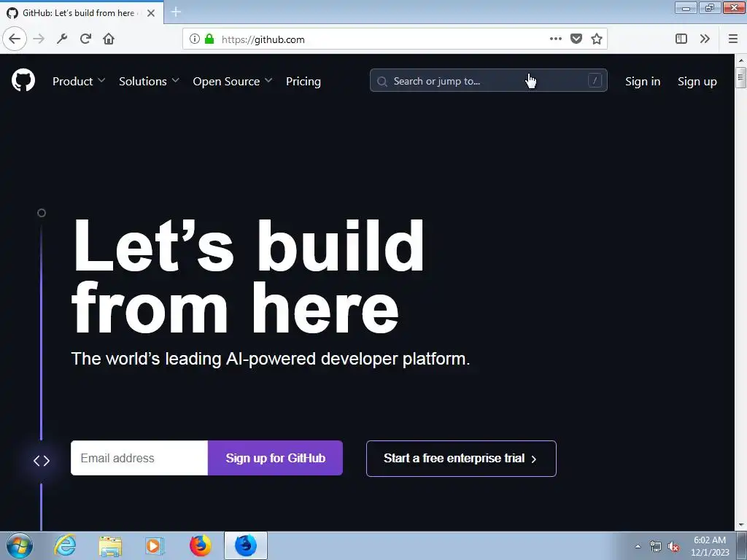Launch Firefox from the taskbar
747x560 pixels.
tap(201, 545)
